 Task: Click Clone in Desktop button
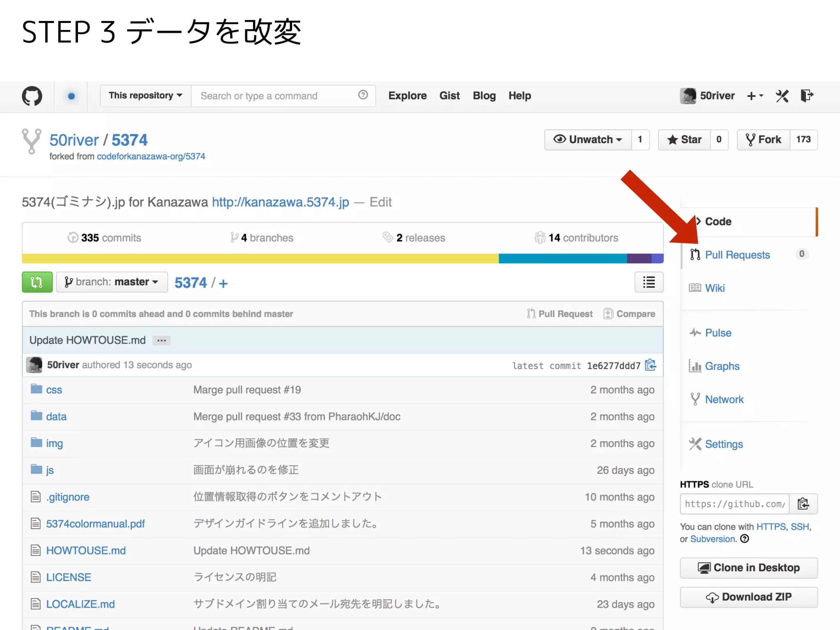click(x=749, y=568)
